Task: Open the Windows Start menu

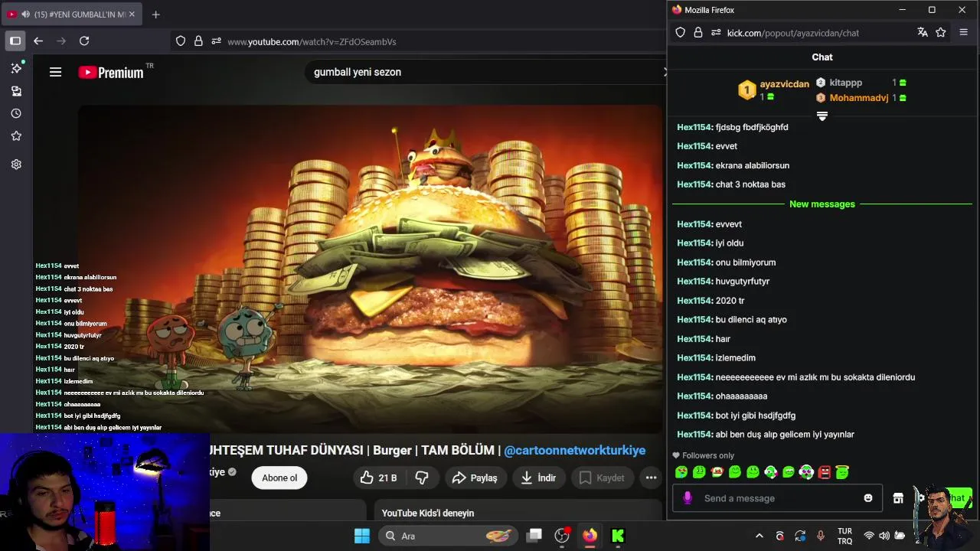Action: (362, 536)
